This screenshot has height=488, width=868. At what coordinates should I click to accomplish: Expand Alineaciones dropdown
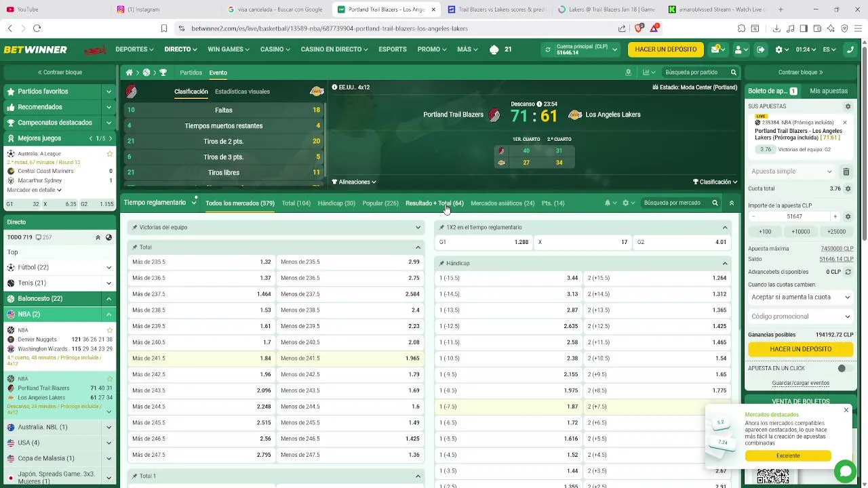click(x=354, y=182)
